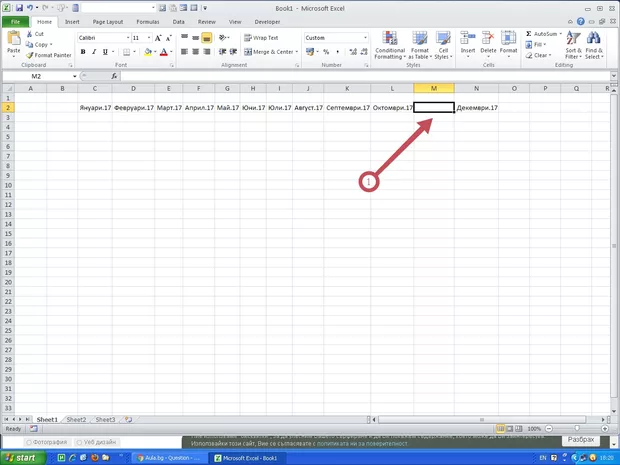Click the zoom slider in status bar

[x=575, y=428]
